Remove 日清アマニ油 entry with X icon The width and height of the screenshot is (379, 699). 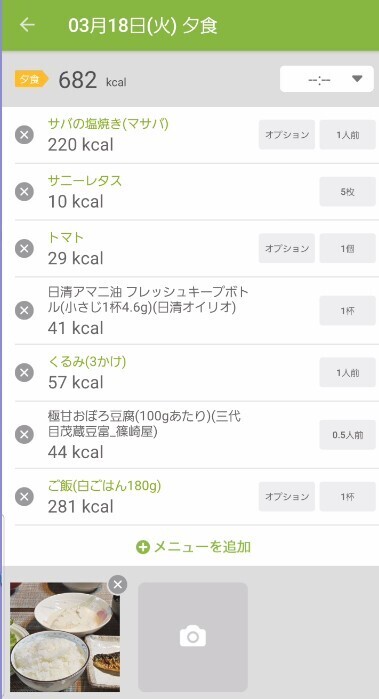click(x=24, y=311)
